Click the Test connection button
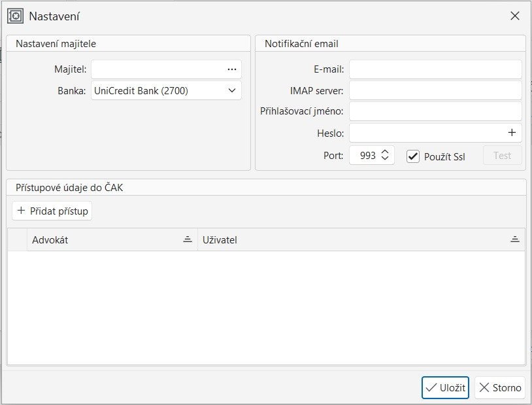 pos(502,156)
